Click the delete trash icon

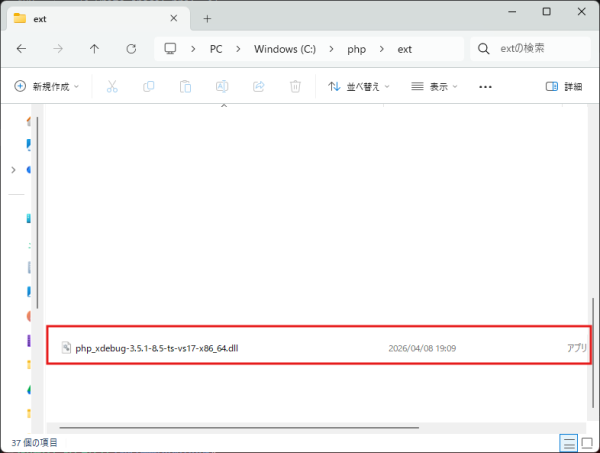295,86
